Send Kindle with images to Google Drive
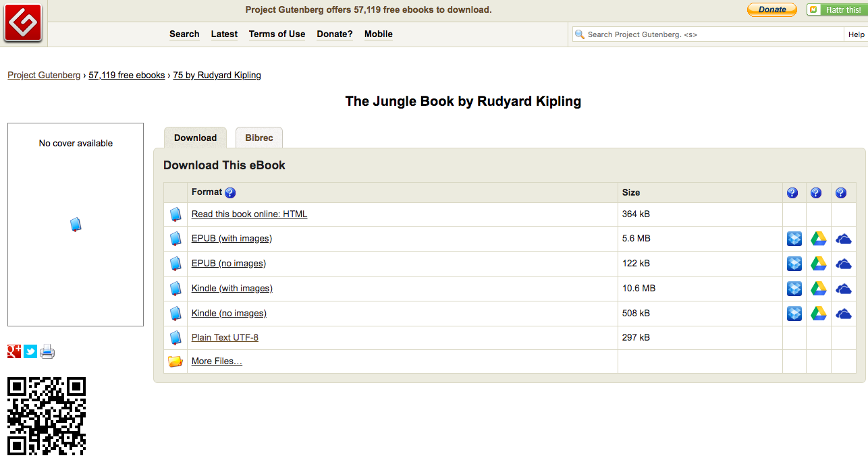 click(818, 289)
